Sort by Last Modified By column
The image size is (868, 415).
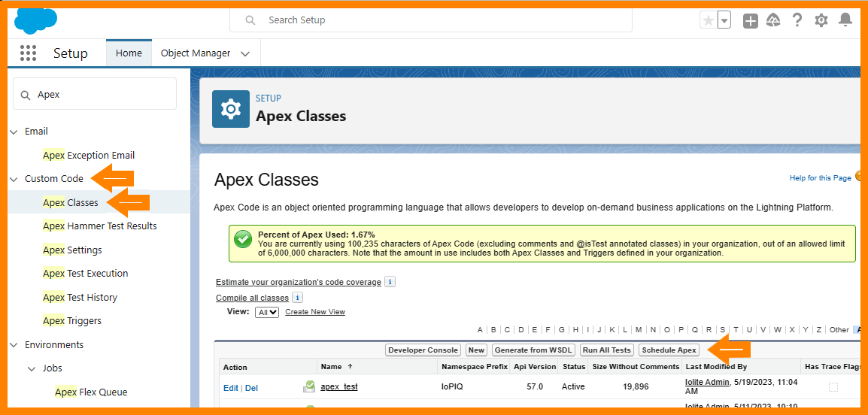[716, 366]
